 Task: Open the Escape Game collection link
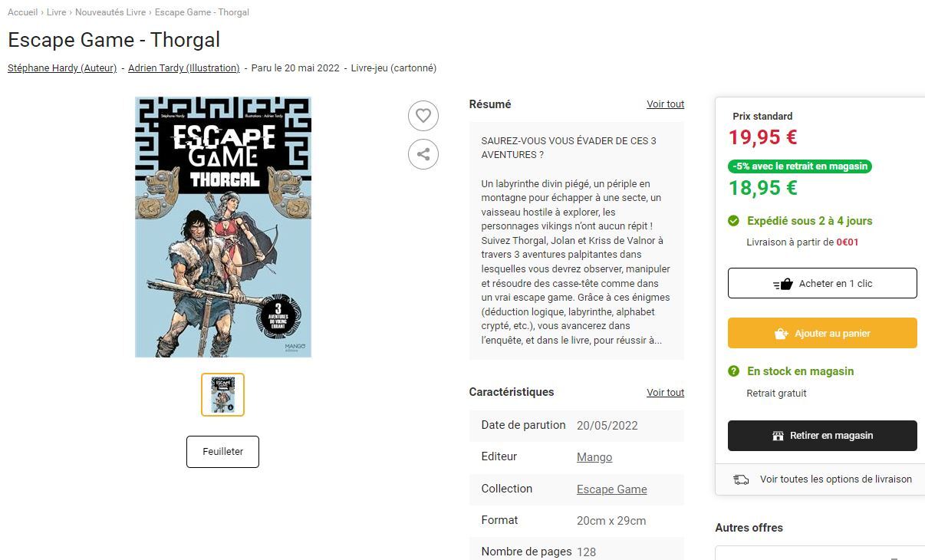tap(612, 489)
